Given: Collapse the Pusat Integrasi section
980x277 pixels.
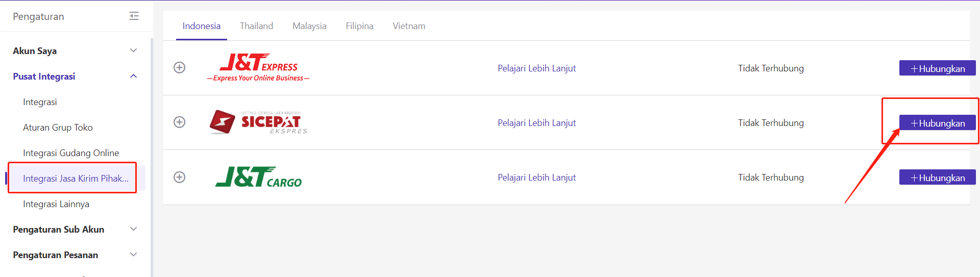Looking at the screenshot, I should (134, 76).
